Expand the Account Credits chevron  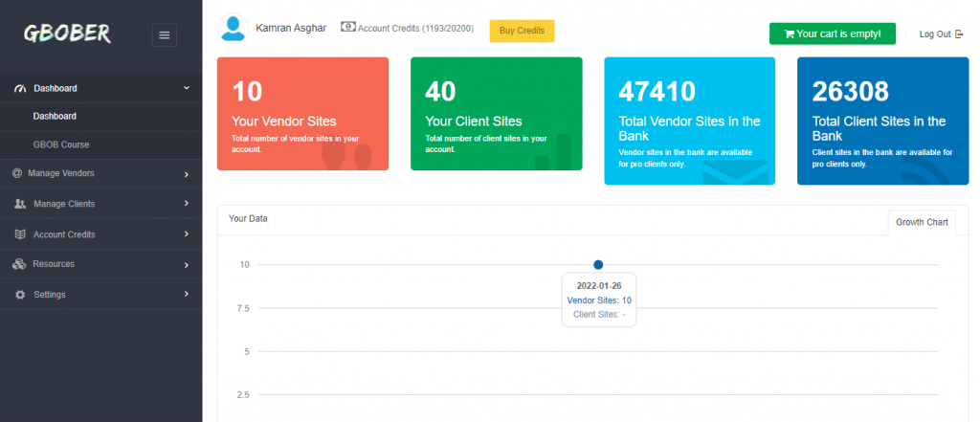point(187,234)
